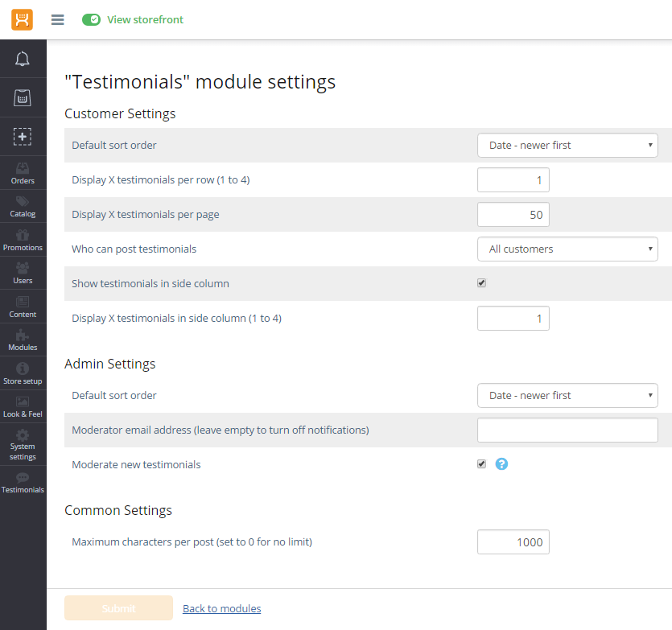Image resolution: width=672 pixels, height=630 pixels.
Task: Click the X-Cart logo icon
Action: click(x=22, y=19)
